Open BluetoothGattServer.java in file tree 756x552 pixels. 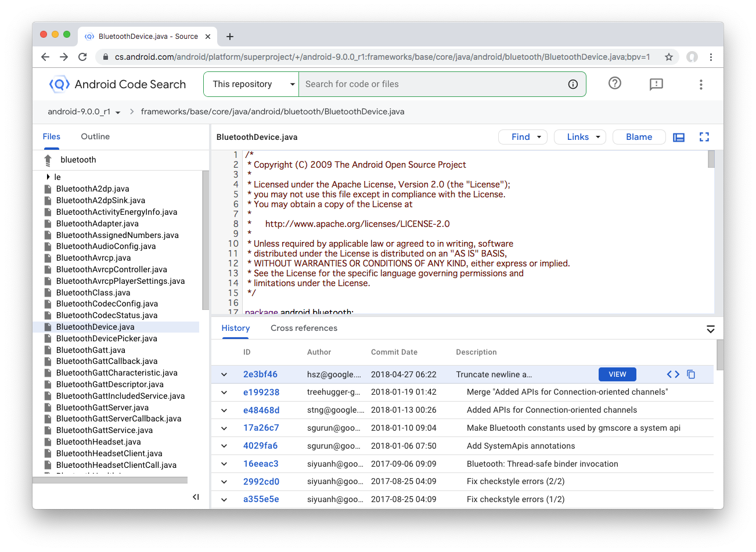[102, 407]
